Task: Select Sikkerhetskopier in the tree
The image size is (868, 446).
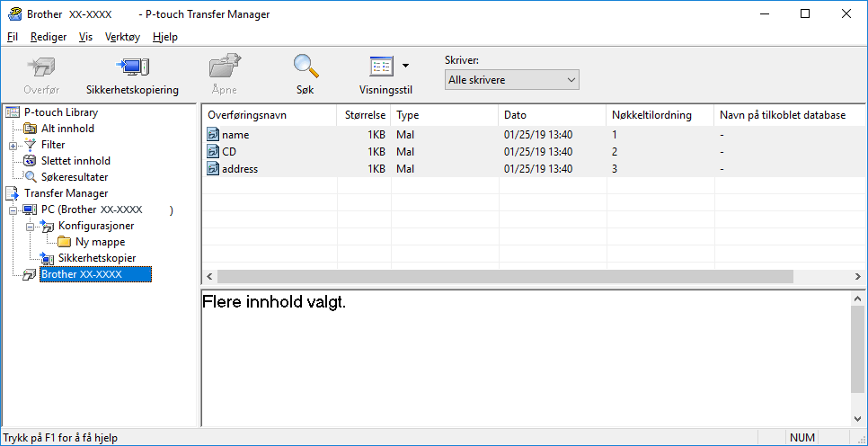Action: click(97, 258)
